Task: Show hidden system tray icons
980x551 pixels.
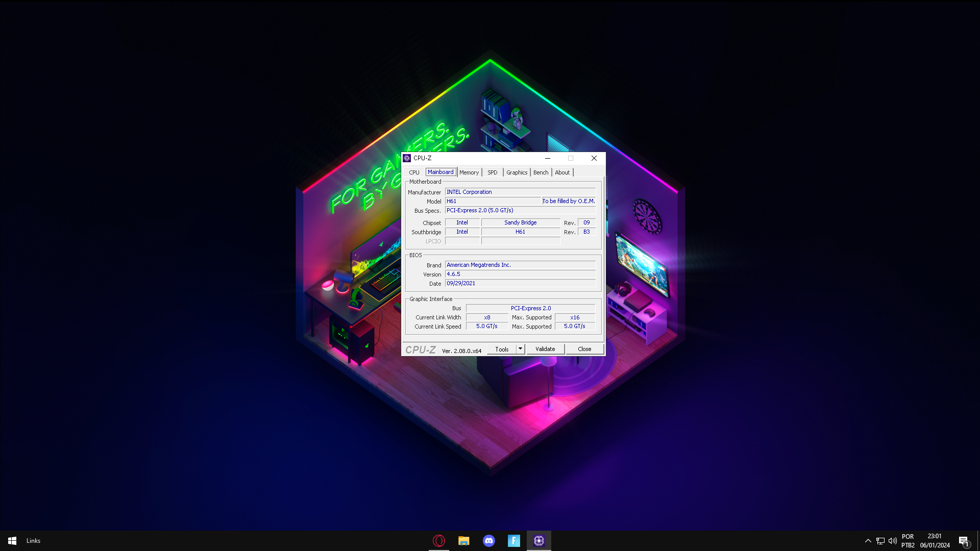Action: pyautogui.click(x=868, y=541)
